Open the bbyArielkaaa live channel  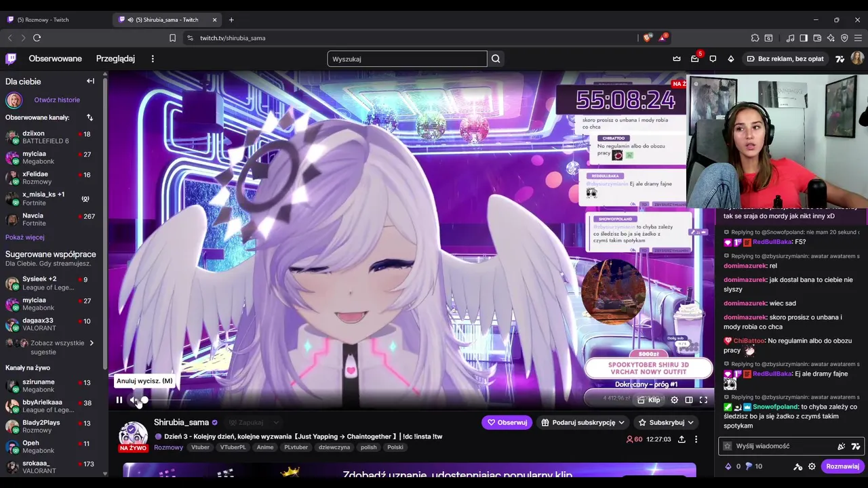click(x=53, y=406)
